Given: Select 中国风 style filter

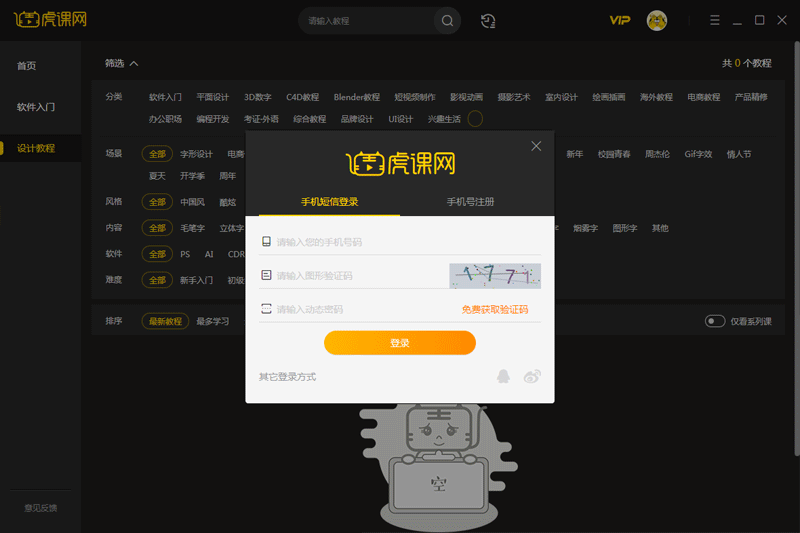Looking at the screenshot, I should 192,202.
